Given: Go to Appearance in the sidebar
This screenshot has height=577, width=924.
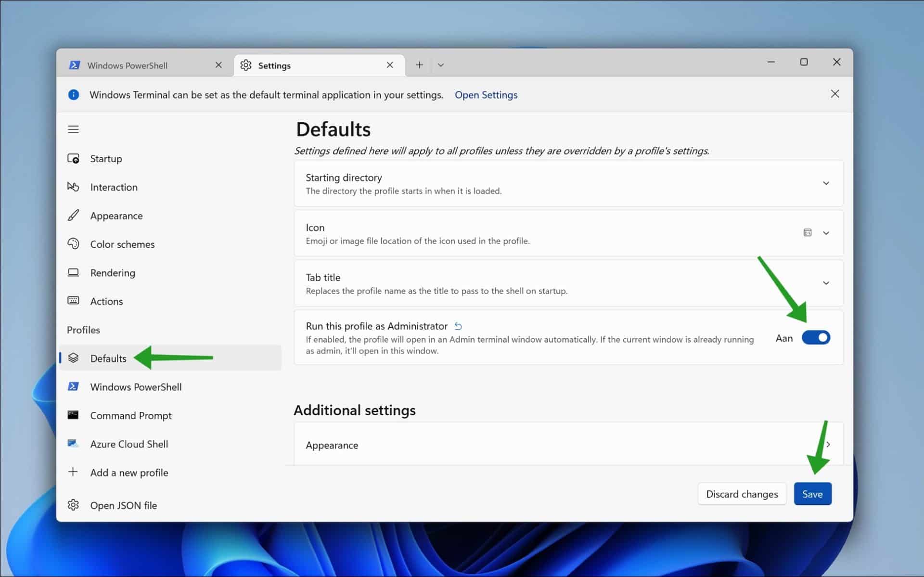Looking at the screenshot, I should pos(170,215).
